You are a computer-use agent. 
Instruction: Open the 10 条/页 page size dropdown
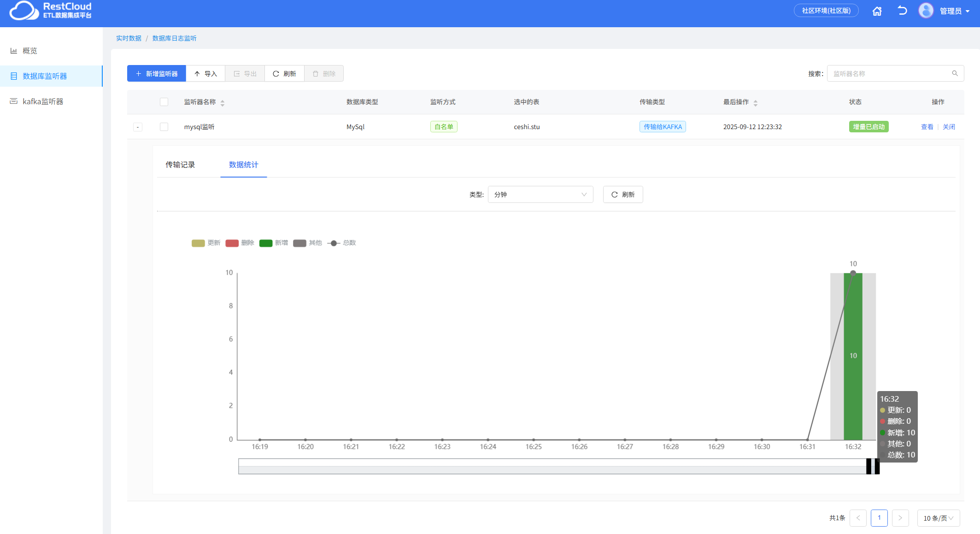tap(938, 518)
